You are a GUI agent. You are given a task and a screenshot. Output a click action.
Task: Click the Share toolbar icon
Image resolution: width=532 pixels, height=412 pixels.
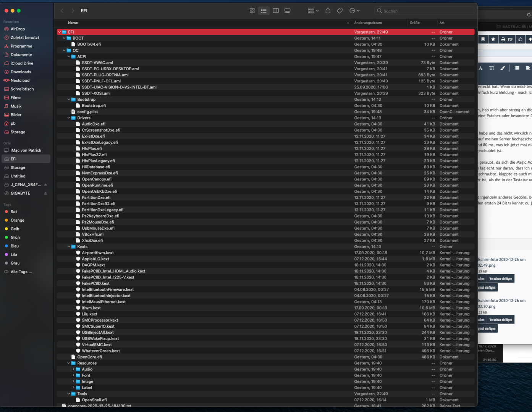[328, 11]
